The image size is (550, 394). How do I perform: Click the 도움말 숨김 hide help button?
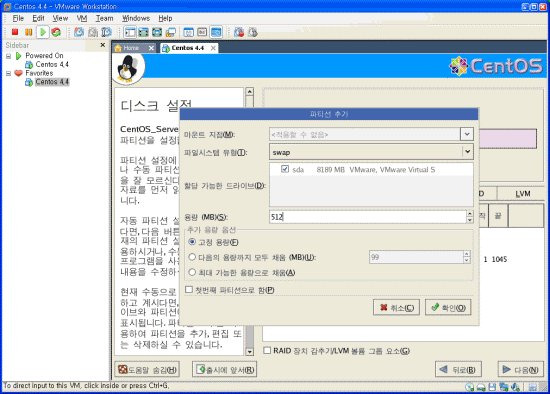coord(147,369)
